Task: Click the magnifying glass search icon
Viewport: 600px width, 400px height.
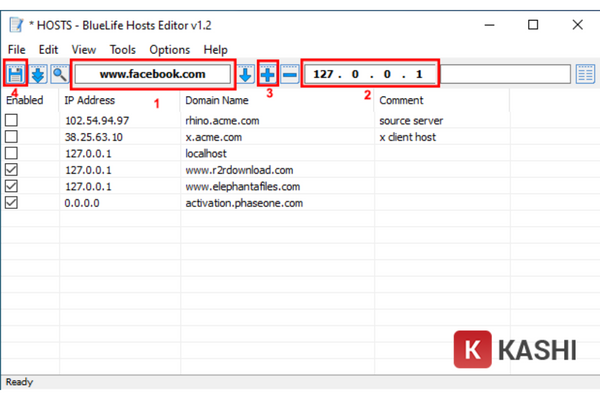Action: point(60,74)
